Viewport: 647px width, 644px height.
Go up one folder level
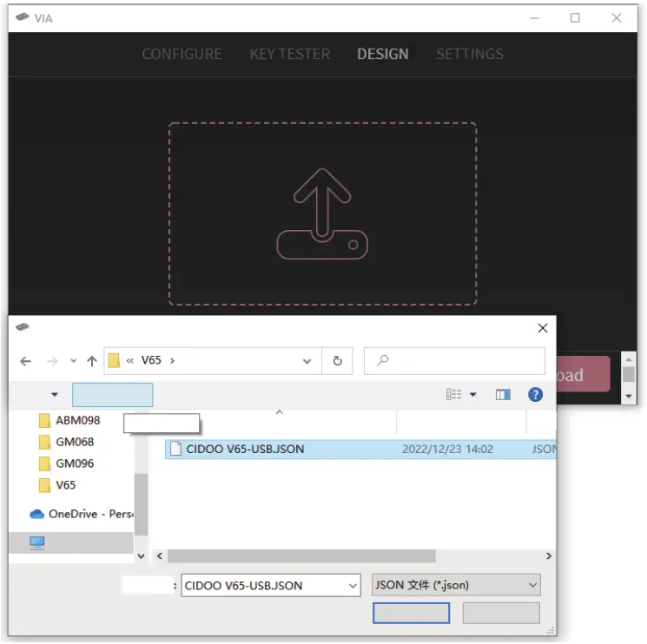[91, 361]
